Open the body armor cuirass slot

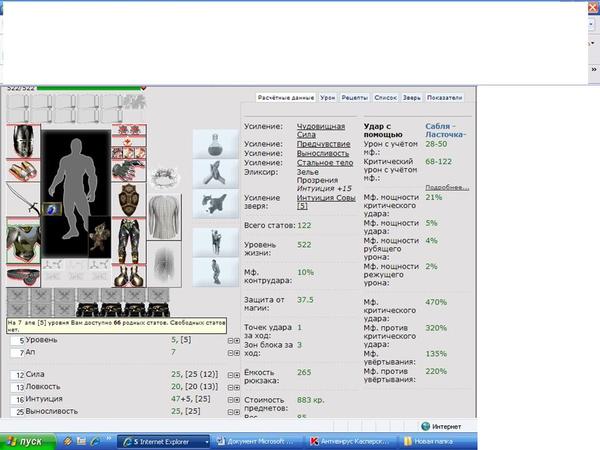[23, 241]
